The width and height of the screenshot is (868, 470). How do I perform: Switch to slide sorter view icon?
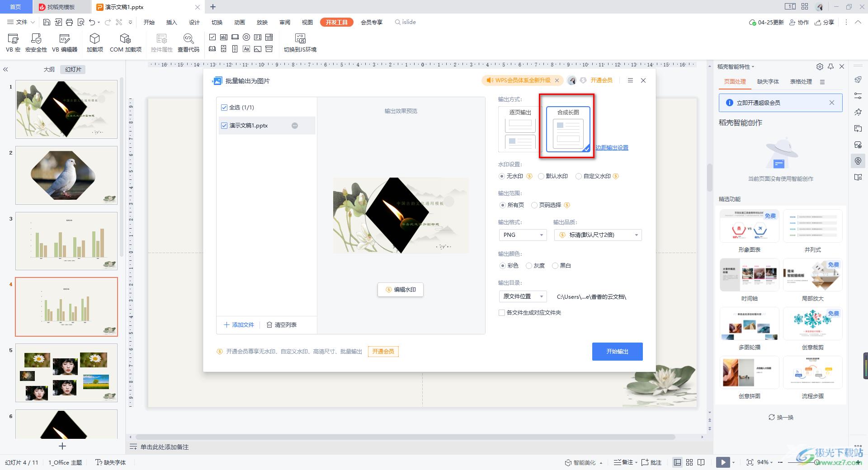click(689, 462)
